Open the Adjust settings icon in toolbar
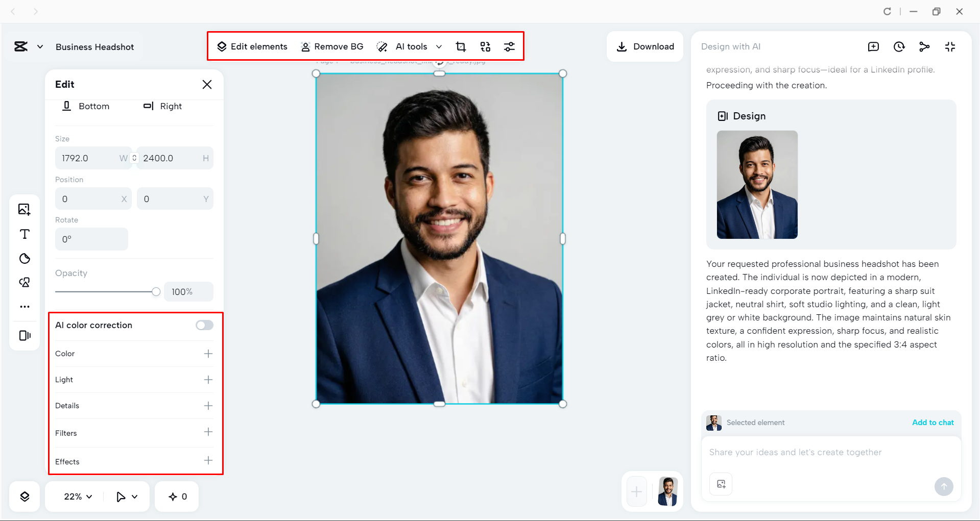This screenshot has width=980, height=521. point(510,46)
